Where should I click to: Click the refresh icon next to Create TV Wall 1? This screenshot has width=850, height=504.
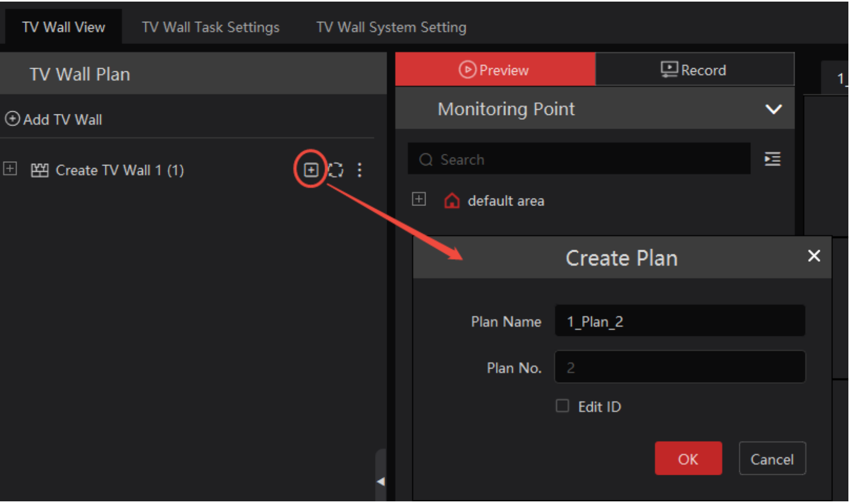click(336, 170)
